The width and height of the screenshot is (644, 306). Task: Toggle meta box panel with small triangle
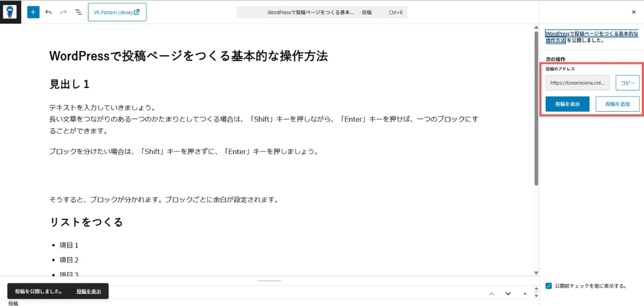point(524,294)
